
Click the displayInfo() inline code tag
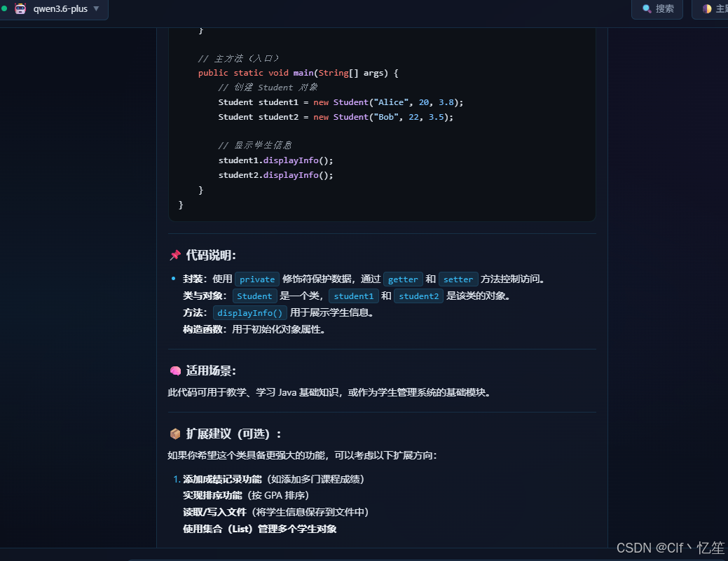coord(249,313)
